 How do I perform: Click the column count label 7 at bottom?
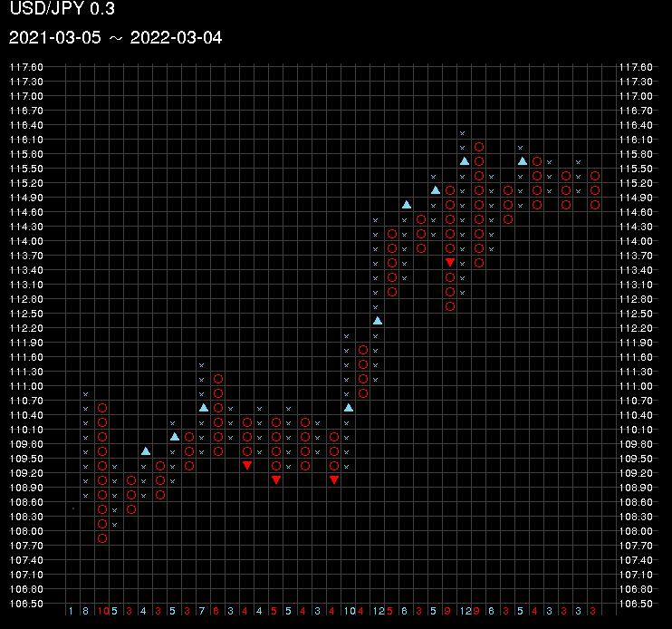201,612
